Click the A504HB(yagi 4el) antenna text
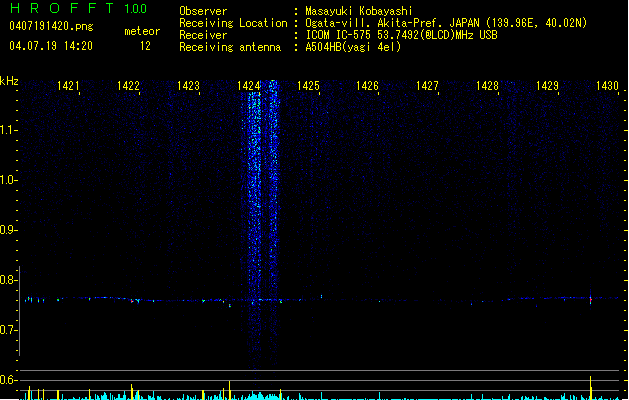This screenshot has width=629, height=400. (x=353, y=47)
